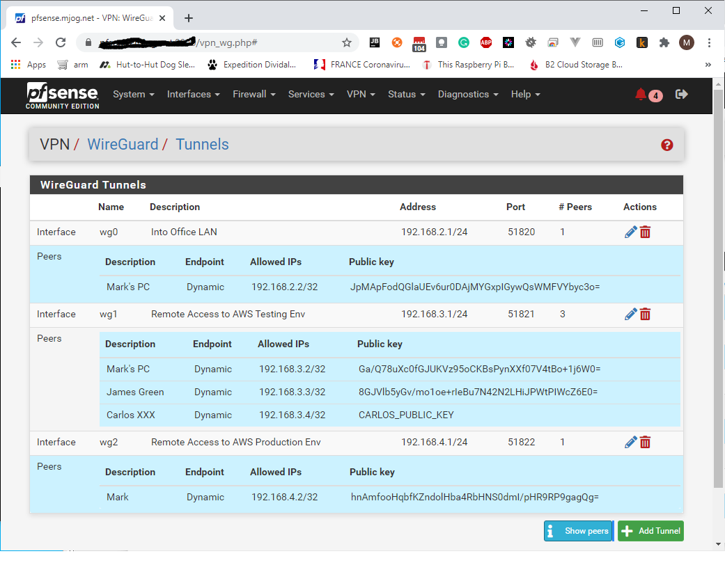This screenshot has height=588, width=725.
Task: Open the B2 Cloud Storage B... bookmark
Action: (576, 65)
